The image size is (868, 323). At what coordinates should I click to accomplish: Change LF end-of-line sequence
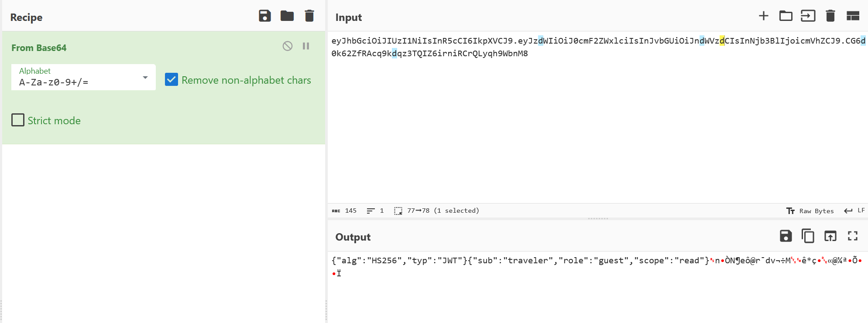(x=854, y=211)
